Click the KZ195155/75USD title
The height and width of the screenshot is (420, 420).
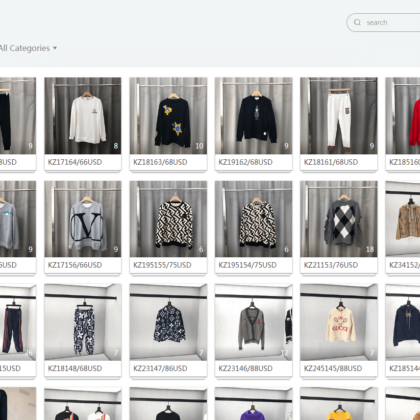click(x=162, y=265)
